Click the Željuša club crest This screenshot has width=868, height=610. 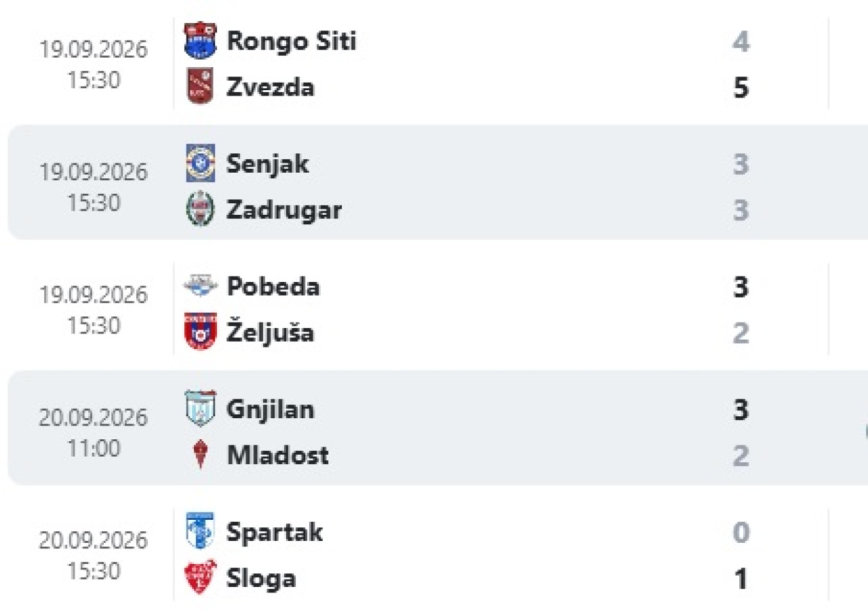pyautogui.click(x=200, y=332)
